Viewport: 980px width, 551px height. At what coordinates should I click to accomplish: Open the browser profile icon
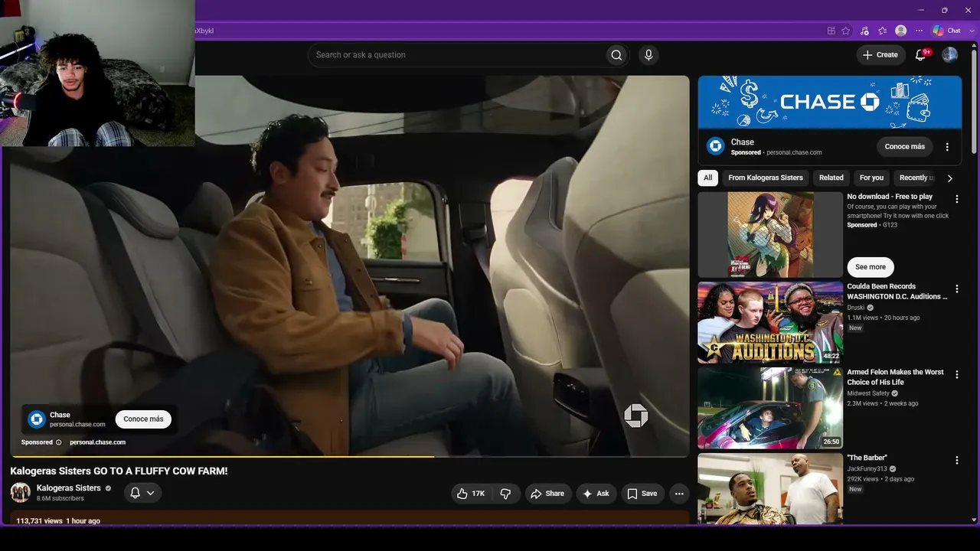pyautogui.click(x=901, y=31)
